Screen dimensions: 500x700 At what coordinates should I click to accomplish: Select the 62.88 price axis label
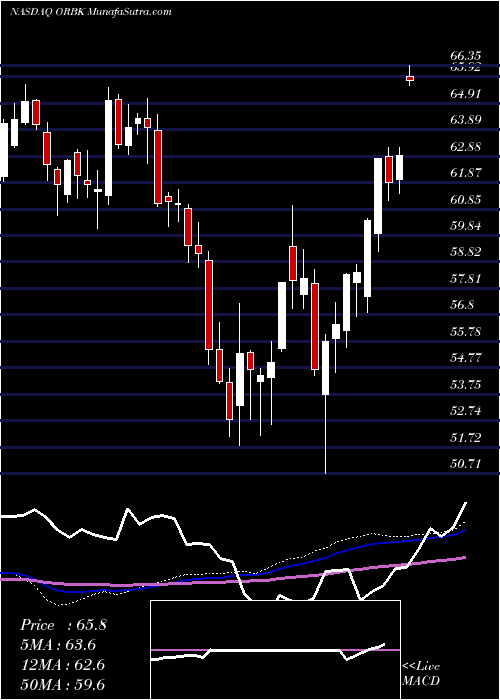pyautogui.click(x=466, y=146)
